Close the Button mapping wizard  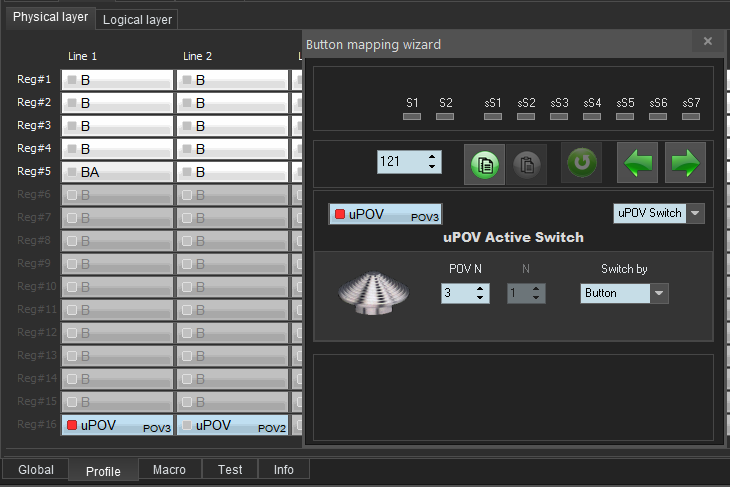click(708, 41)
